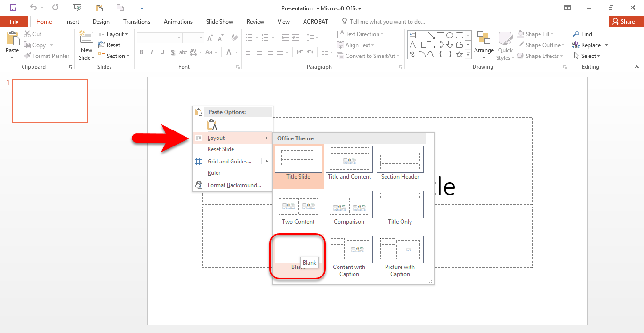This screenshot has height=333, width=644.
Task: Toggle Underline formatting
Action: click(163, 52)
